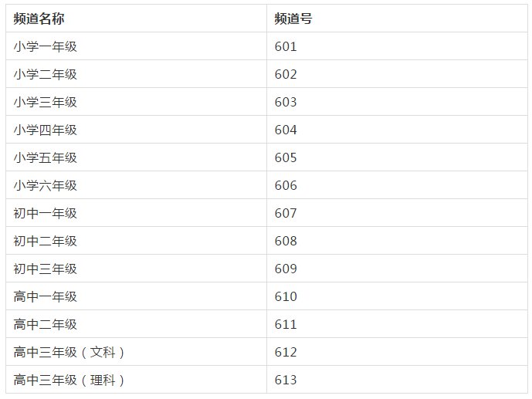Select channel number 609
The image size is (532, 399).
click(286, 269)
